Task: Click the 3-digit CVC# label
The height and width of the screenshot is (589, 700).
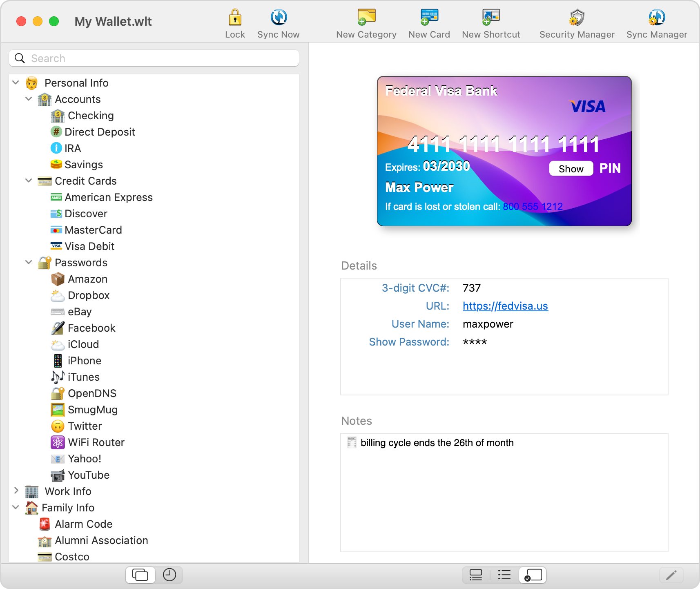Action: pyautogui.click(x=415, y=288)
